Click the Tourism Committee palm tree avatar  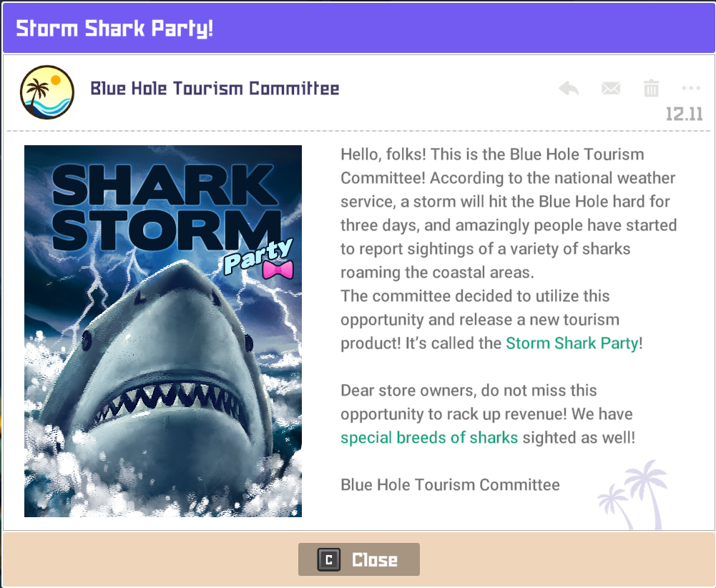click(47, 92)
